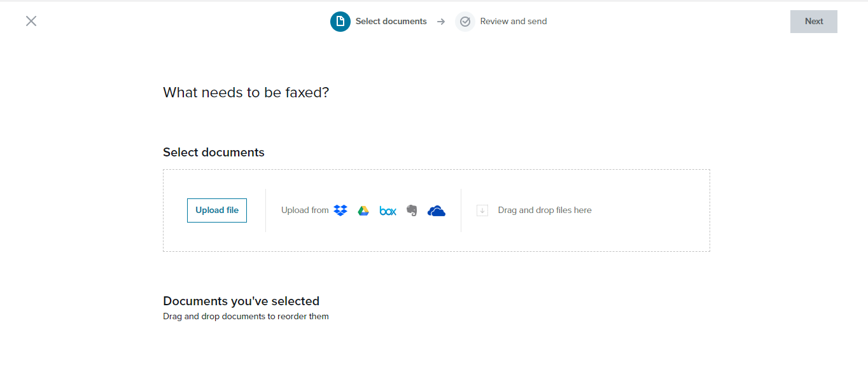Click the 'What needs to be faxed?' heading

(x=246, y=92)
